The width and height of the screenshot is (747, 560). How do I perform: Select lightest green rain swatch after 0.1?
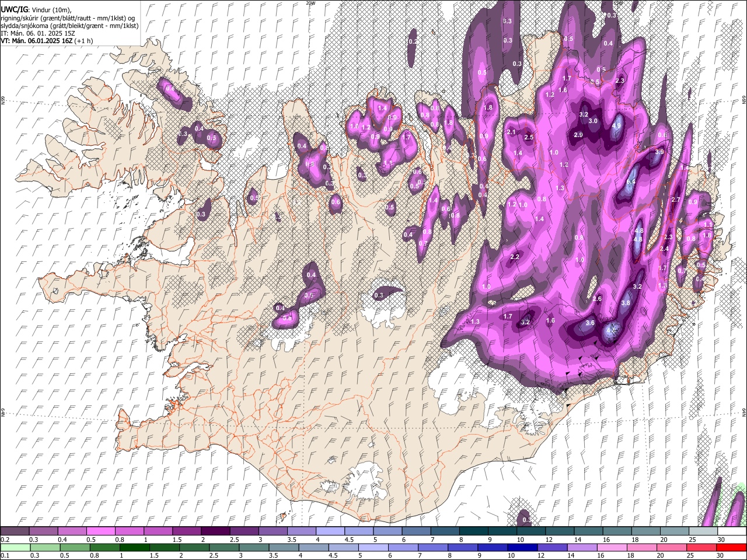(x=15, y=547)
